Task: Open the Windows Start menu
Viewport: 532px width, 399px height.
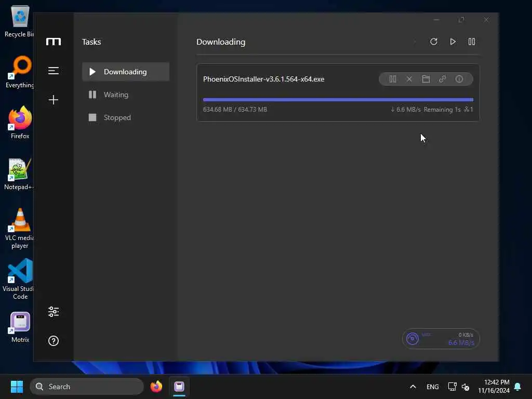Action: [x=17, y=387]
